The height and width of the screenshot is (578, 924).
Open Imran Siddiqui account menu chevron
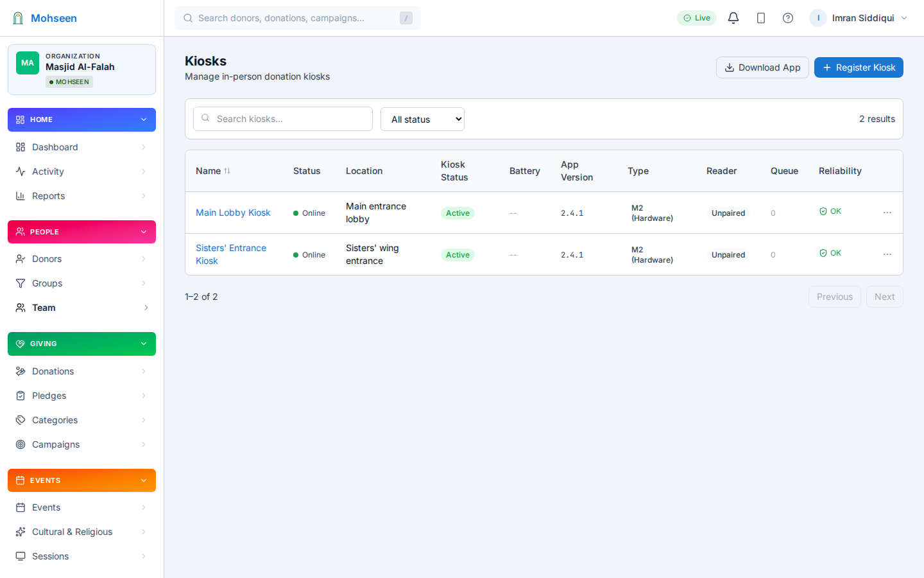click(904, 18)
